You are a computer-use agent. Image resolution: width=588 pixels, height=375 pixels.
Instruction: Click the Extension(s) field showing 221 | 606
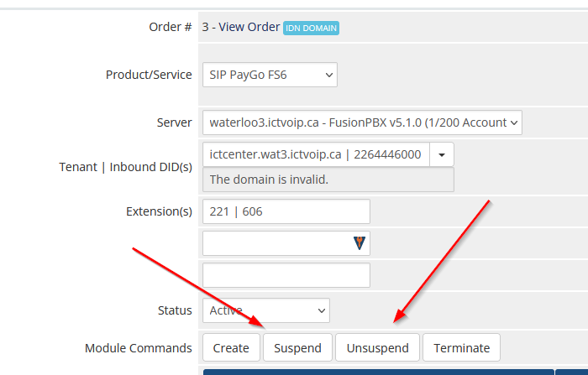point(286,211)
